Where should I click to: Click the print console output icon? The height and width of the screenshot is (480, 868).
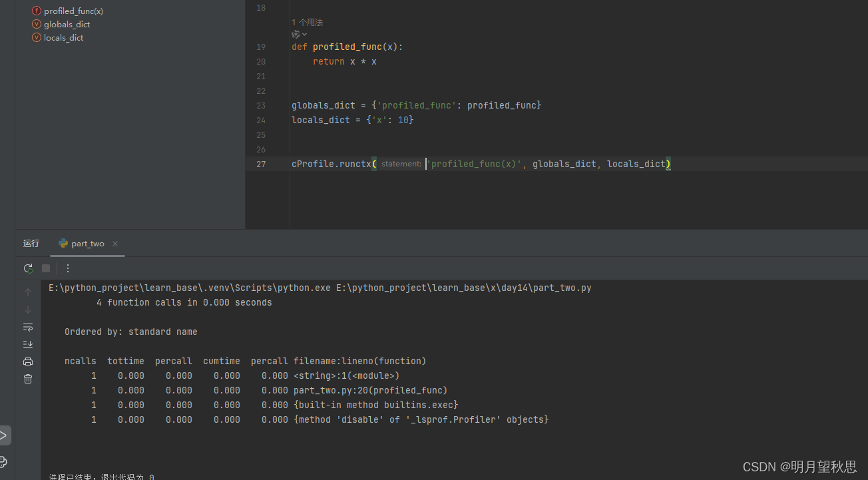point(28,361)
